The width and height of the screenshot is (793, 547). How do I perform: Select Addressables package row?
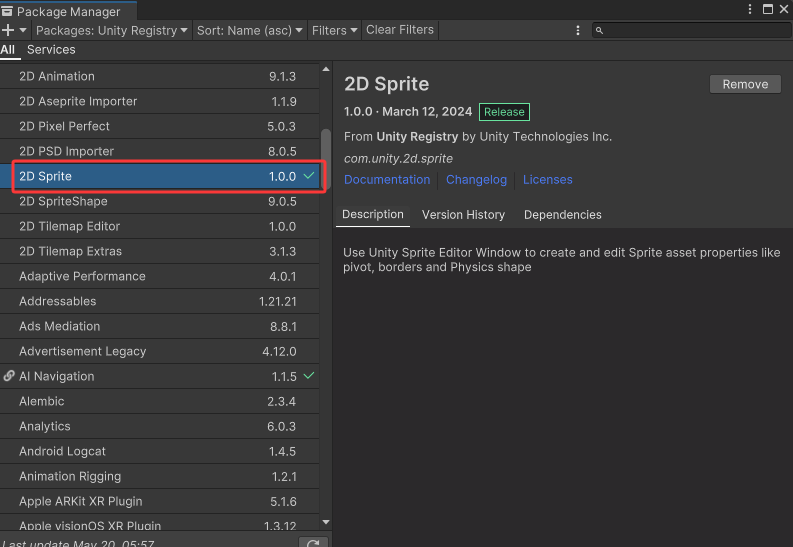(x=159, y=301)
